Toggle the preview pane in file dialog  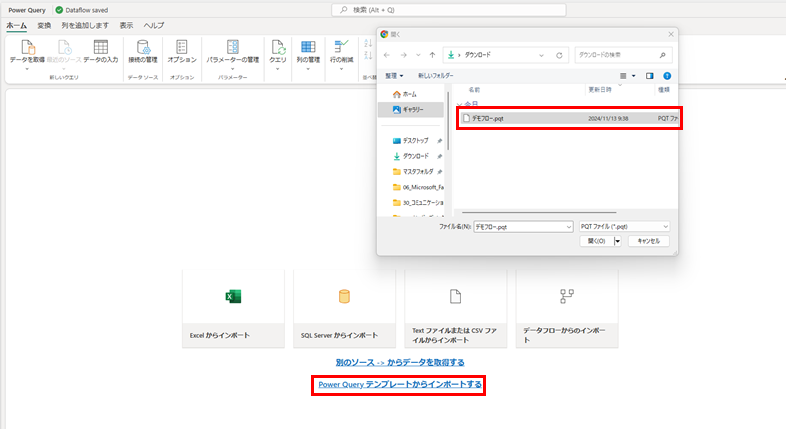650,76
